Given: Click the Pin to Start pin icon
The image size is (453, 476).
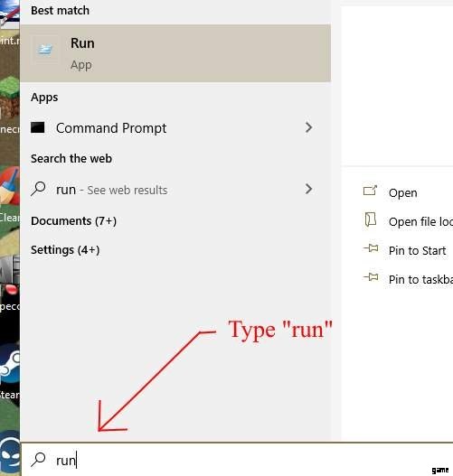Looking at the screenshot, I should pos(371,248).
